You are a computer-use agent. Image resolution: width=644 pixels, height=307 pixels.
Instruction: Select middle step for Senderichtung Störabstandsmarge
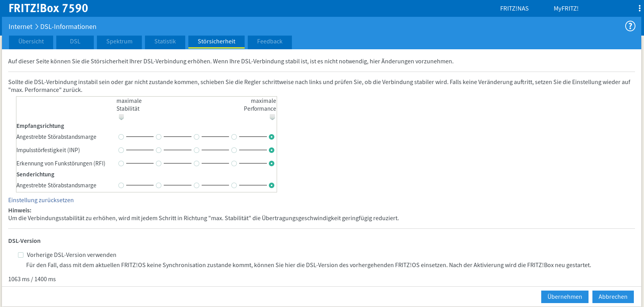click(197, 185)
